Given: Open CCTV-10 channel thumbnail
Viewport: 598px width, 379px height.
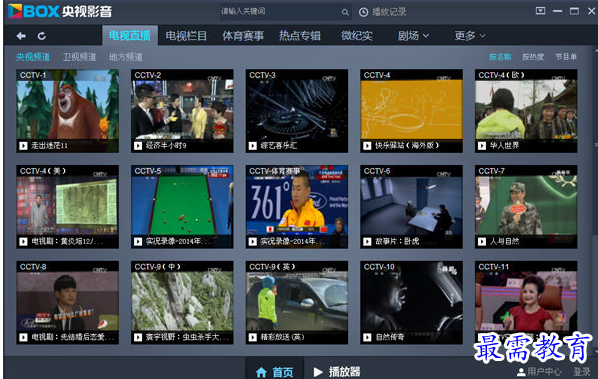Looking at the screenshot, I should pyautogui.click(x=412, y=302).
